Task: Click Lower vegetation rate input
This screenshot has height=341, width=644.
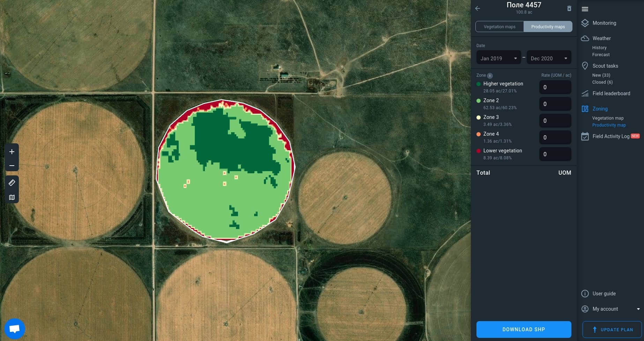Action: 555,154
